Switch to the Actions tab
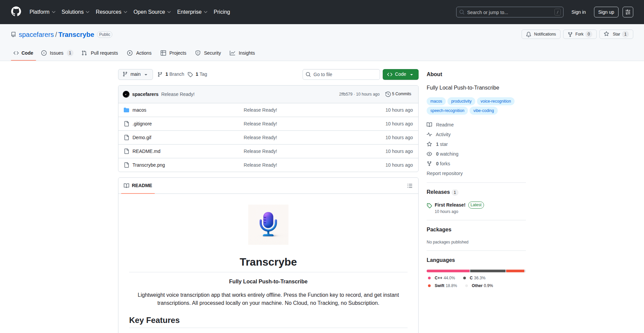Viewport: 644px width, 333px height. coord(139,53)
